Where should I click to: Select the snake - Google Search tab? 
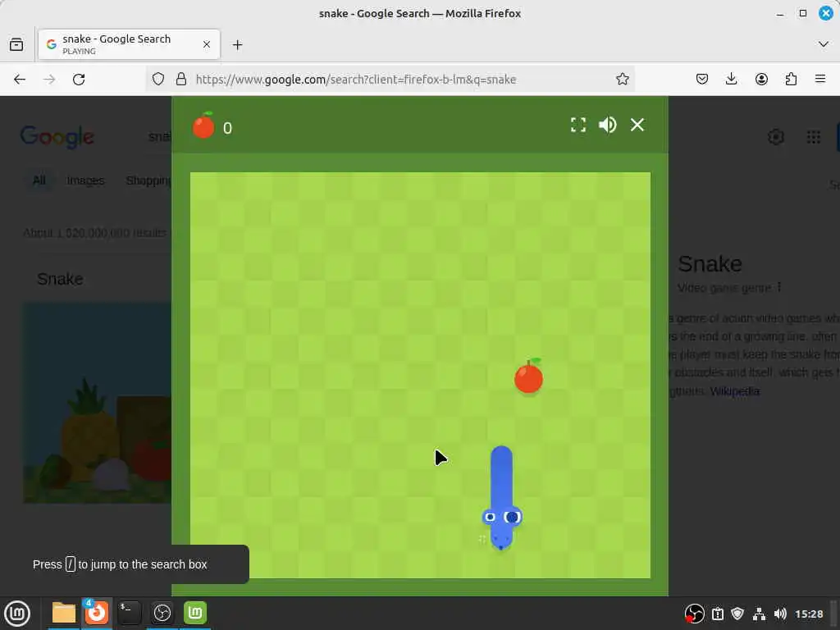[129, 44]
